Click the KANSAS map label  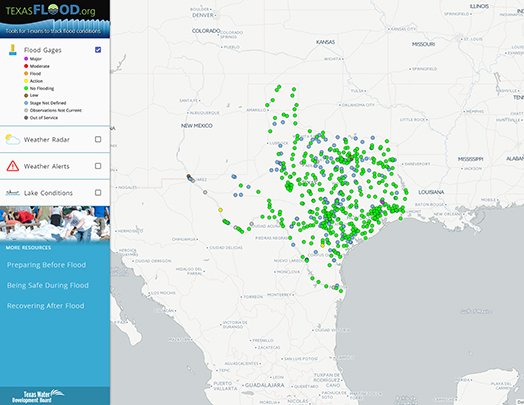click(x=325, y=42)
